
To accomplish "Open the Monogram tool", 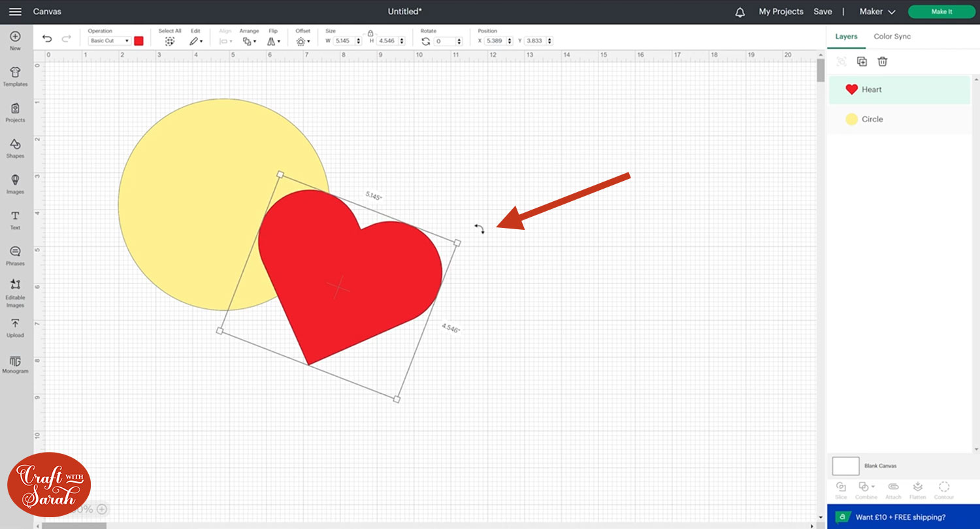I will [15, 364].
